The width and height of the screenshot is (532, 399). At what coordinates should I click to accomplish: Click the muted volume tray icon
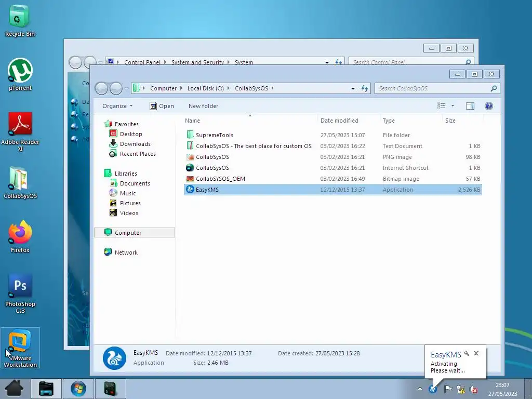click(x=473, y=389)
